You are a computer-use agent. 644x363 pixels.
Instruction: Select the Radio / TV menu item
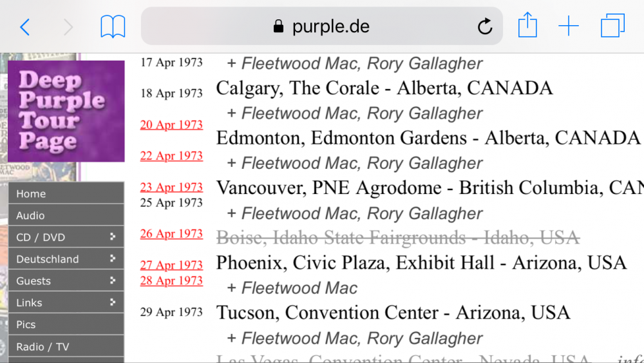(x=66, y=346)
